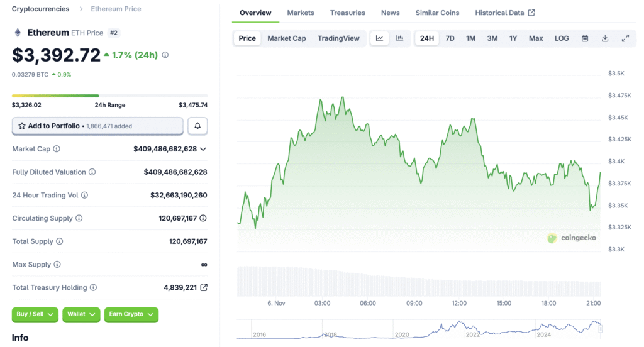Viewport: 644px width, 347px height.
Task: Select the line chart view icon
Action: point(380,38)
